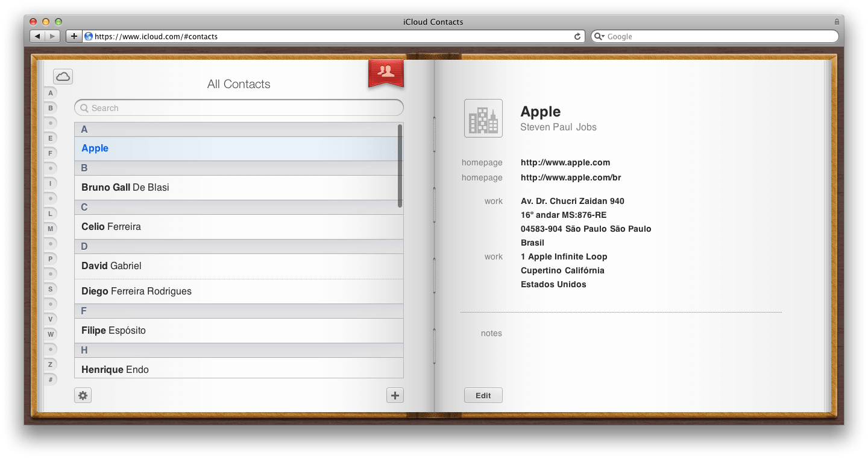Image resolution: width=868 pixels, height=458 pixels.
Task: Open the red Groups bookmark ribbon
Action: point(386,73)
